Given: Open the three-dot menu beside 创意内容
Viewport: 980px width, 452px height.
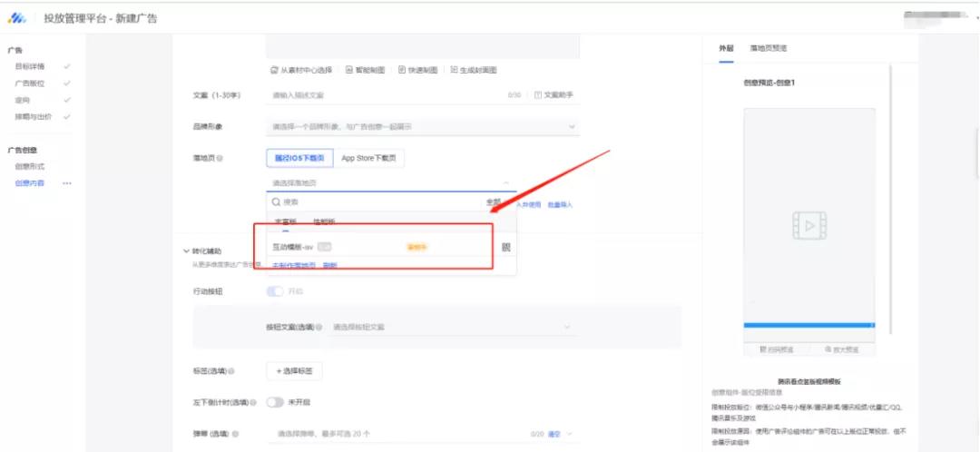Looking at the screenshot, I should (67, 184).
